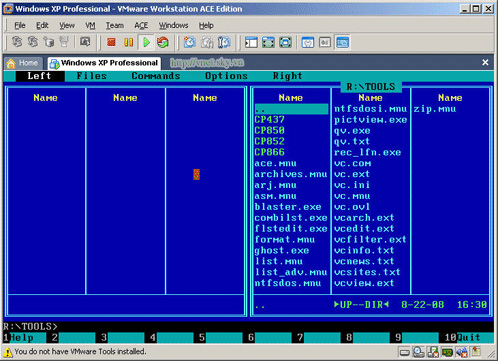Click the yellow warning triangle about VMware Tools
Image resolution: width=498 pixels, height=361 pixels.
point(8,352)
